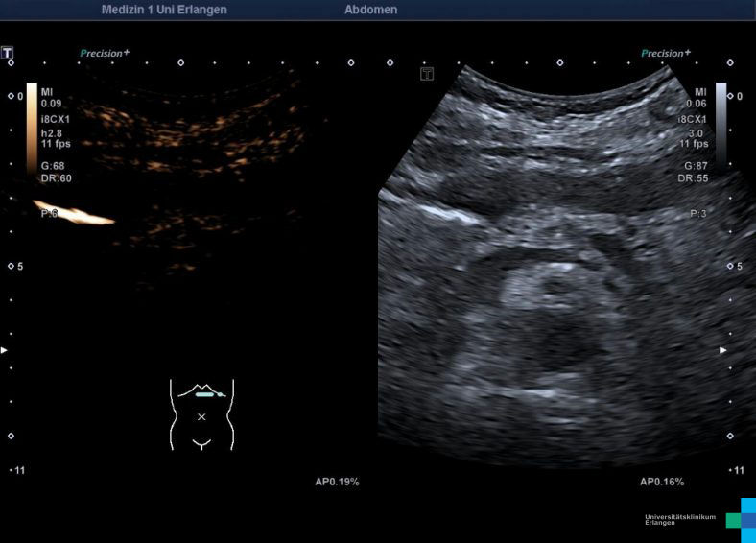The image size is (756, 543).
Task: Select the Abdomen preset label
Action: tap(370, 10)
